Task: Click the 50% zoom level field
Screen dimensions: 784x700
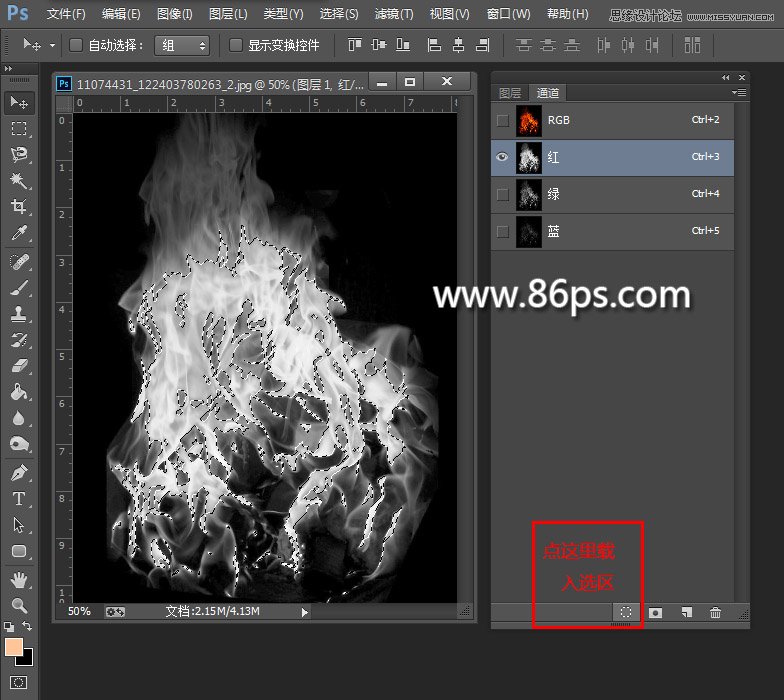Action: point(80,612)
